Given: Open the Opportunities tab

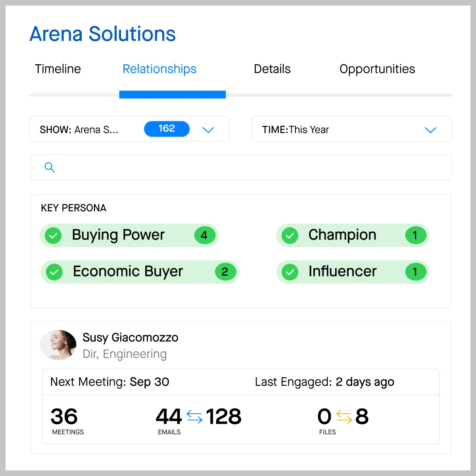Looking at the screenshot, I should click(x=377, y=69).
